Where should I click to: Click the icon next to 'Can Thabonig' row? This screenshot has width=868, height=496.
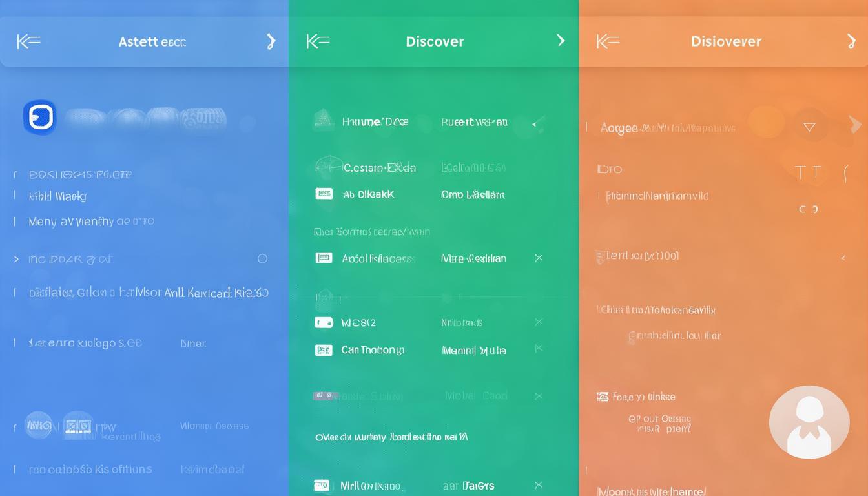324,350
